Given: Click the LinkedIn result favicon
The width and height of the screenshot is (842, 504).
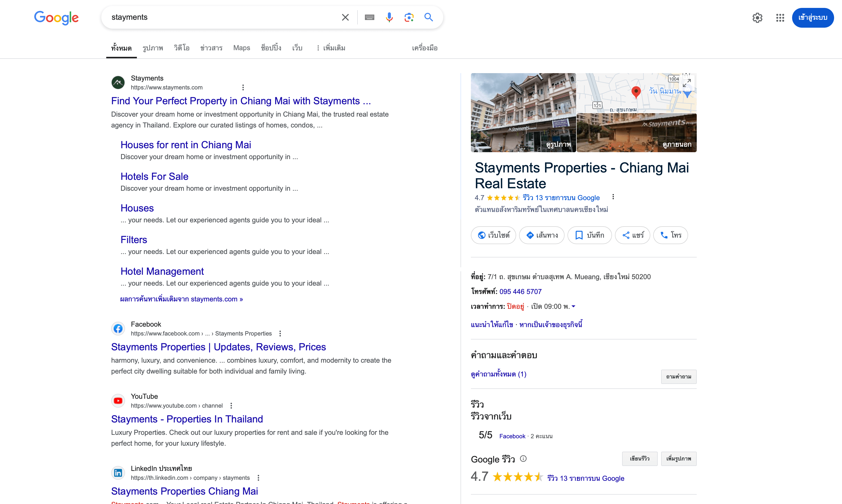Looking at the screenshot, I should click(x=118, y=473).
